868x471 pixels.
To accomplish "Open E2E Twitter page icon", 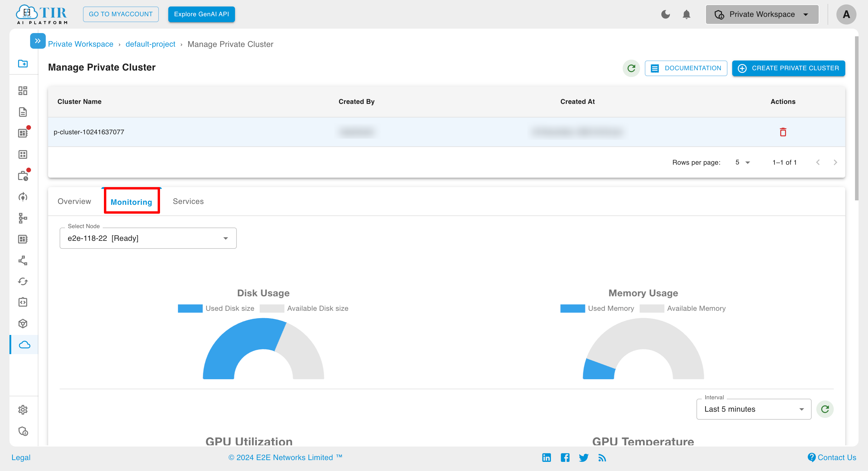I will (x=584, y=457).
